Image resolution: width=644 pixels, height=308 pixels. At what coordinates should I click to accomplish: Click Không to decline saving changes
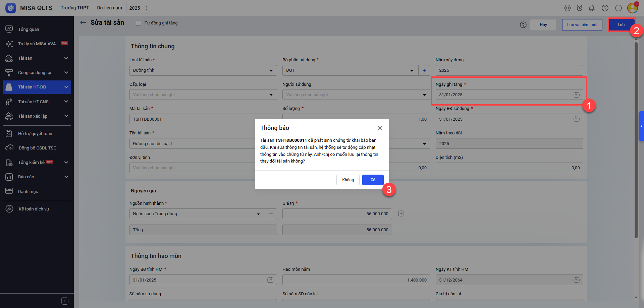pyautogui.click(x=348, y=180)
